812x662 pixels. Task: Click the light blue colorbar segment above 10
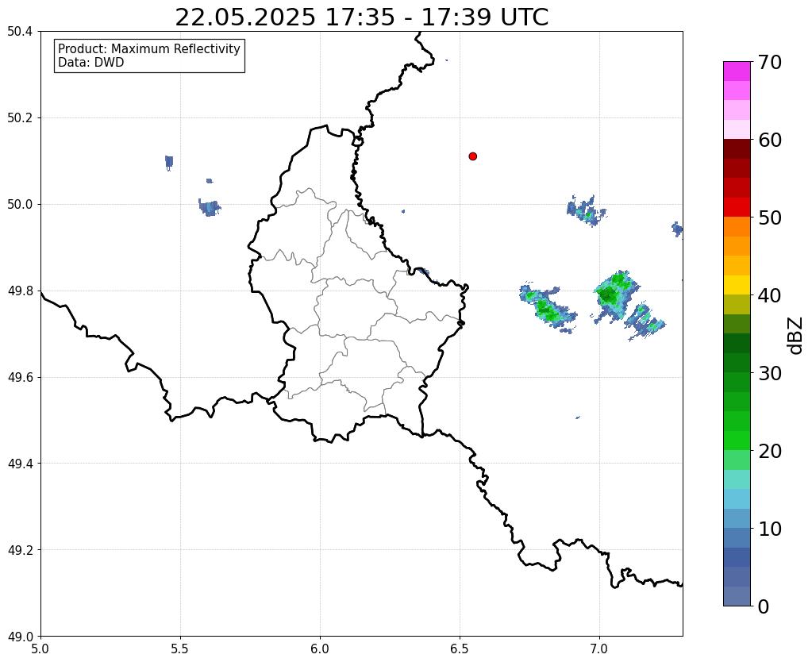point(737,518)
